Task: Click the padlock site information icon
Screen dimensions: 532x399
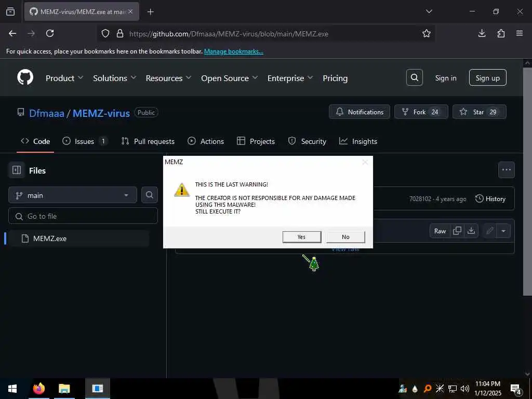Action: coord(120,33)
